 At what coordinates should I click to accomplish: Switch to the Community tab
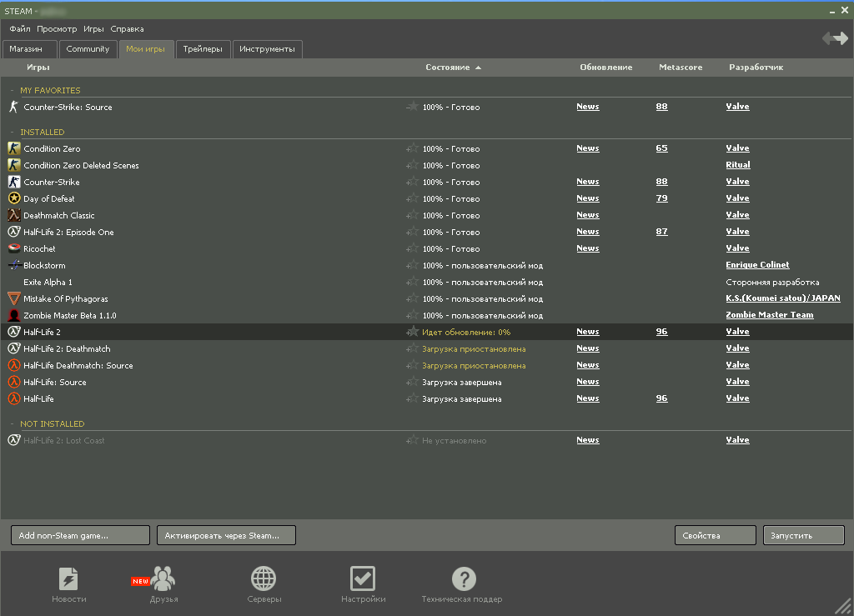coord(88,49)
